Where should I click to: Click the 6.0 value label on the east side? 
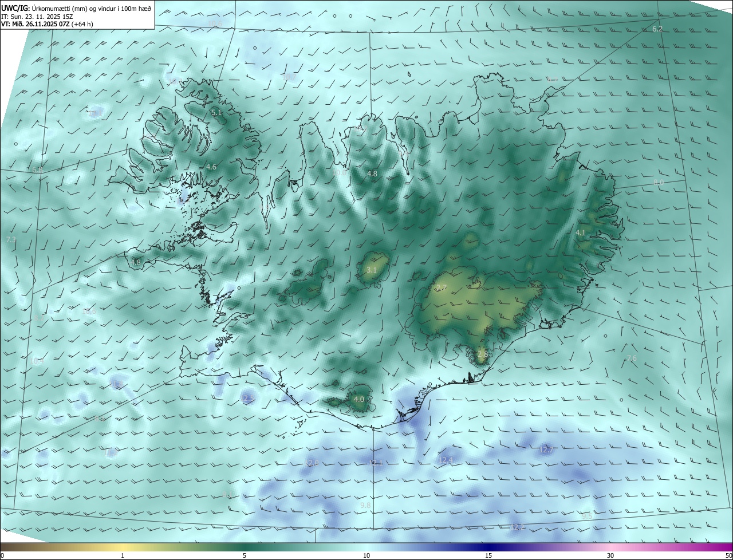pos(659,182)
